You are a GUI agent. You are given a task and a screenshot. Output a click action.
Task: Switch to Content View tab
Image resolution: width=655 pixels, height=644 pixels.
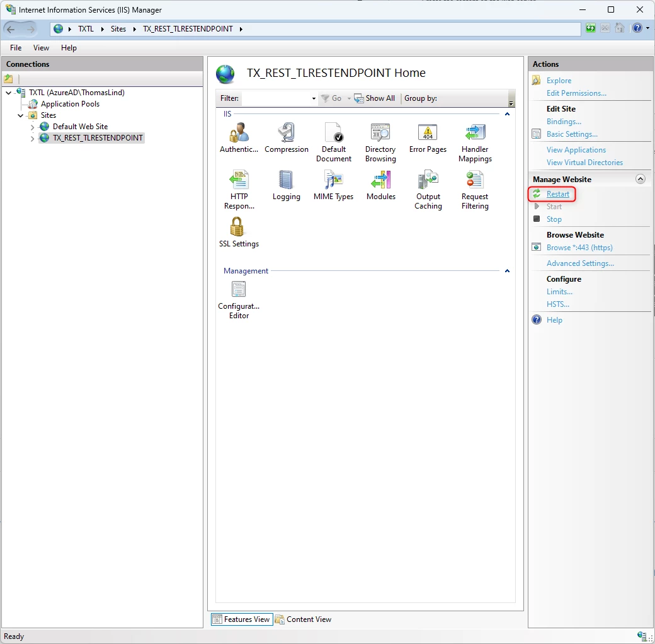(x=304, y=619)
